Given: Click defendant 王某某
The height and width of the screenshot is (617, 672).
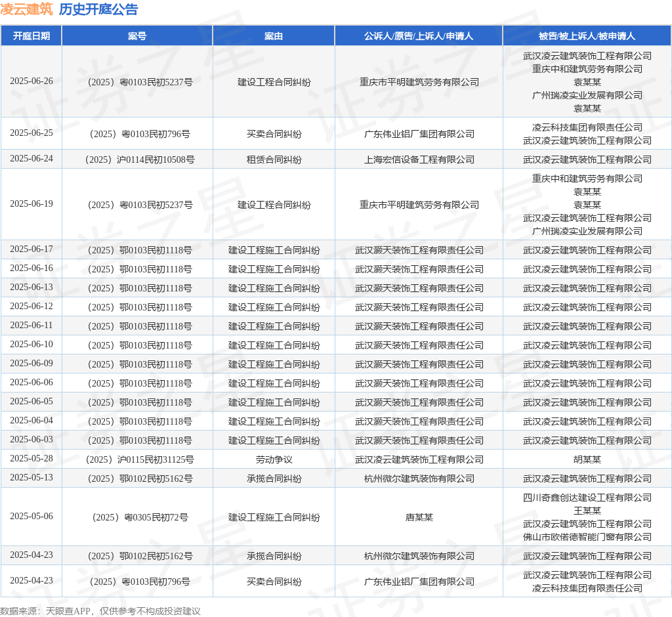Looking at the screenshot, I should pos(587,511).
